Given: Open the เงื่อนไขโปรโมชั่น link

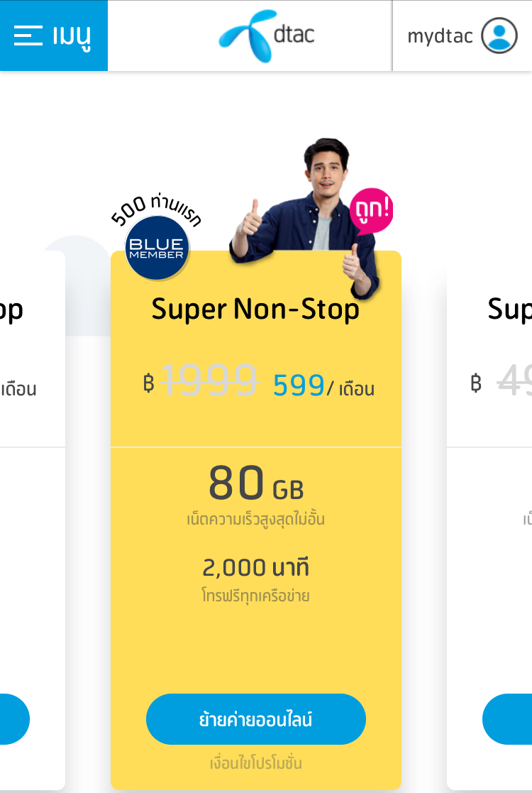Looking at the screenshot, I should click(256, 764).
